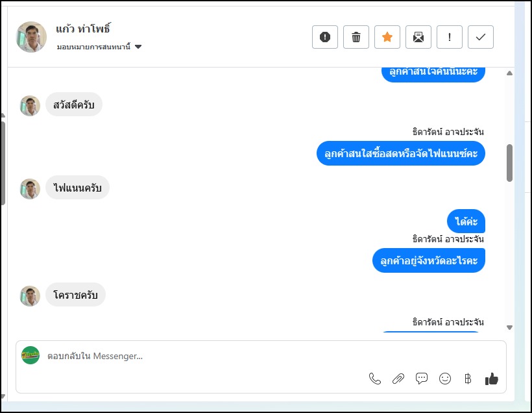Open แก้ว ท่าโพธิ์ profile photo in header
Screen dimensions: 532x413
point(31,37)
